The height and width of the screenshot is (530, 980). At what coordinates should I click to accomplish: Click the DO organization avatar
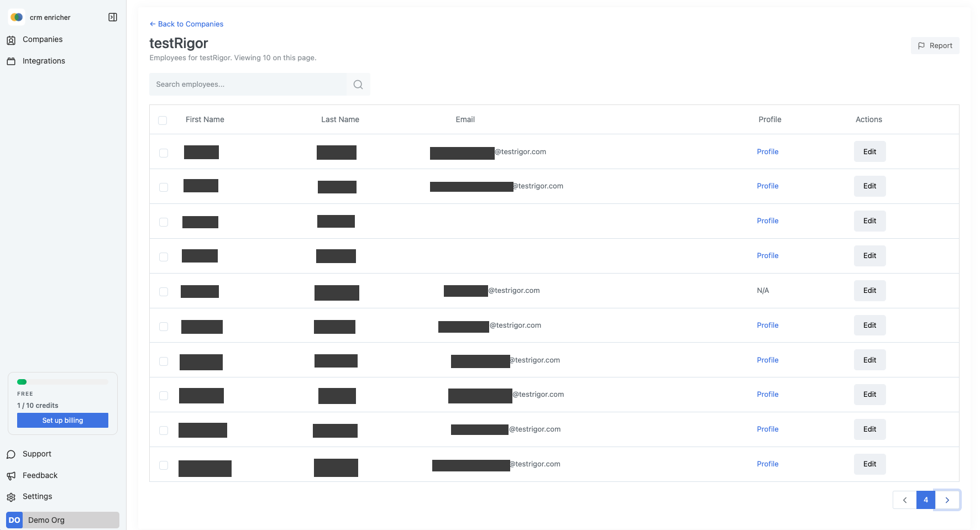pyautogui.click(x=14, y=520)
